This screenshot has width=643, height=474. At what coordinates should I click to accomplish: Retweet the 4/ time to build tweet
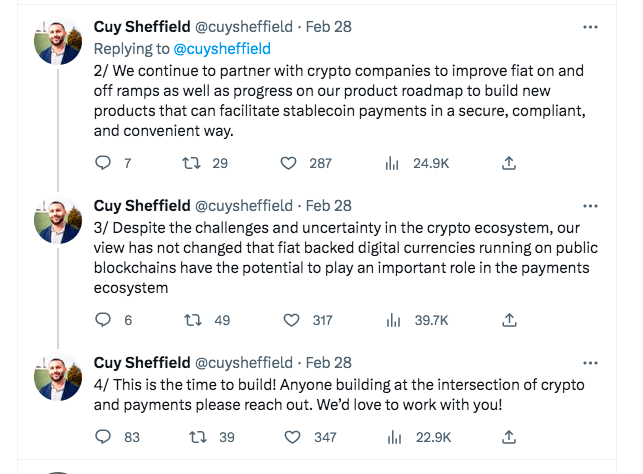coord(198,437)
